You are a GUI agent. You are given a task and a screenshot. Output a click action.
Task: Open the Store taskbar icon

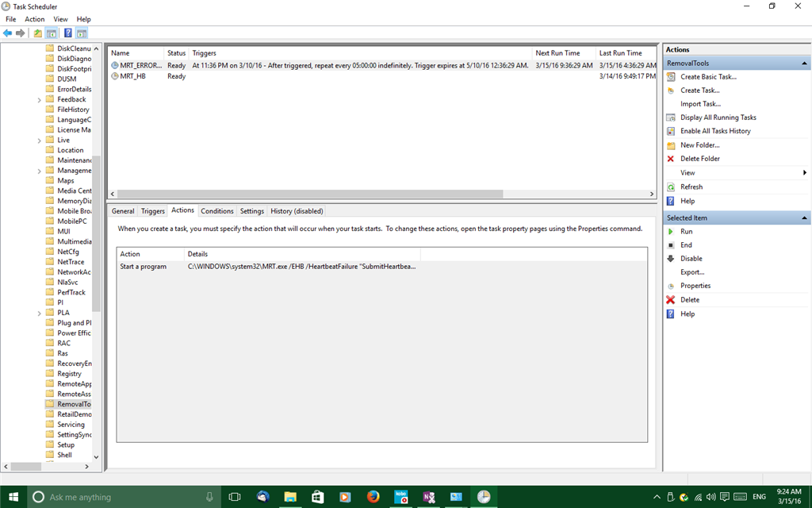click(317, 497)
